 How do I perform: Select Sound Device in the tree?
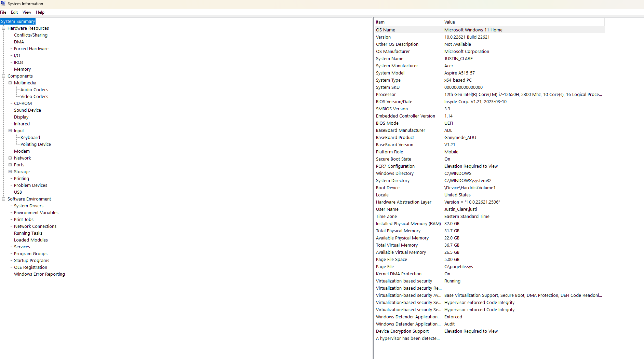click(x=27, y=110)
